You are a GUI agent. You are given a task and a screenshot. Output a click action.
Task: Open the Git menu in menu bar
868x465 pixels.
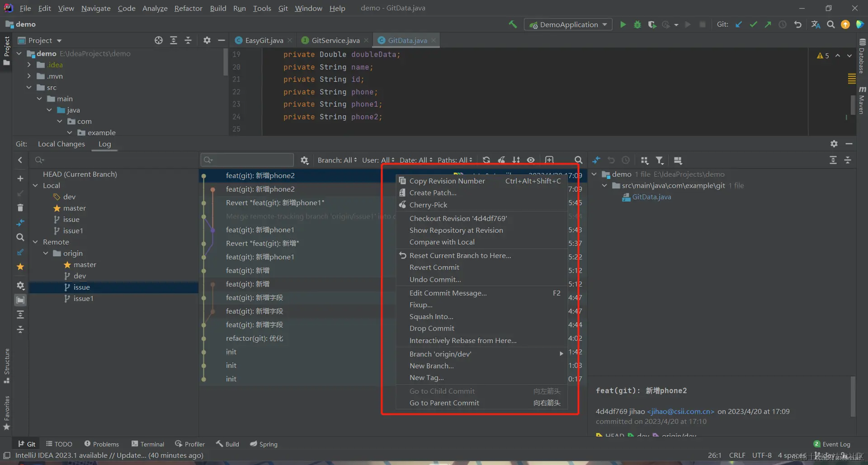pyautogui.click(x=283, y=8)
